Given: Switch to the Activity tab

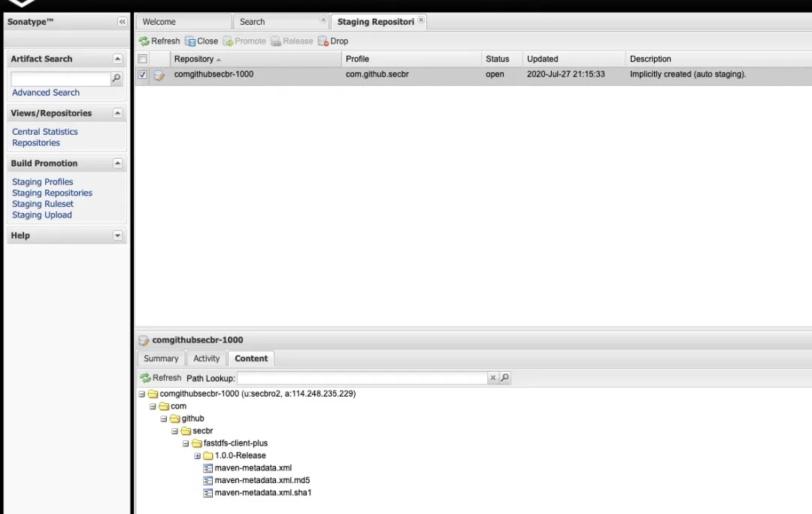Looking at the screenshot, I should pyautogui.click(x=206, y=358).
